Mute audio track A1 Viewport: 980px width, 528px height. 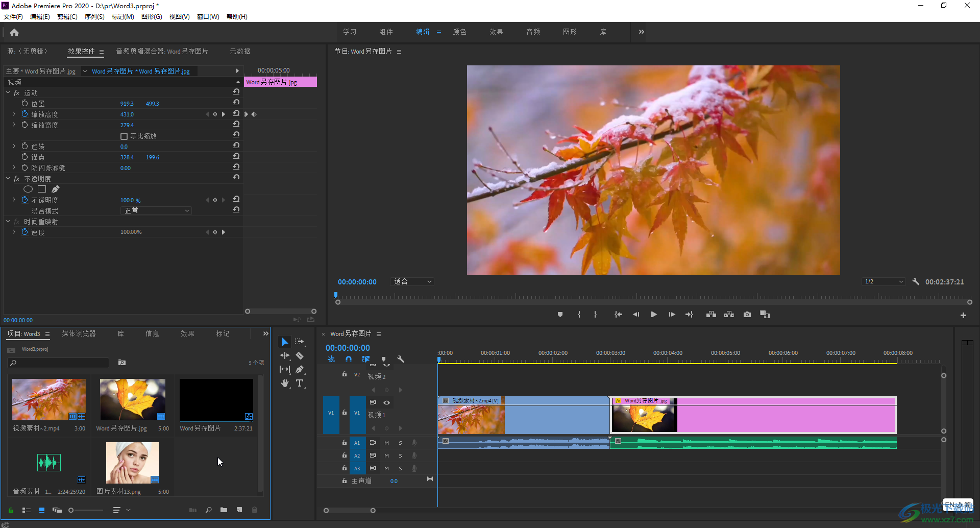[x=386, y=443]
